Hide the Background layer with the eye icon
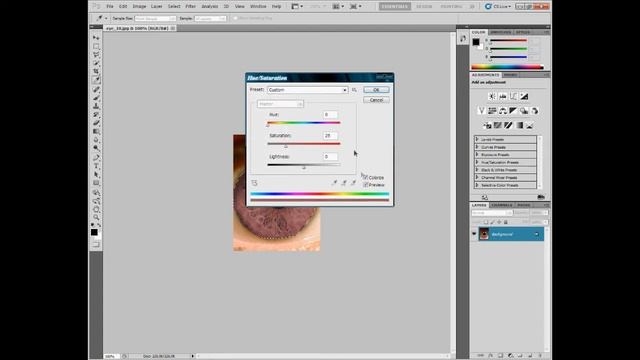640x360 pixels. 474,234
